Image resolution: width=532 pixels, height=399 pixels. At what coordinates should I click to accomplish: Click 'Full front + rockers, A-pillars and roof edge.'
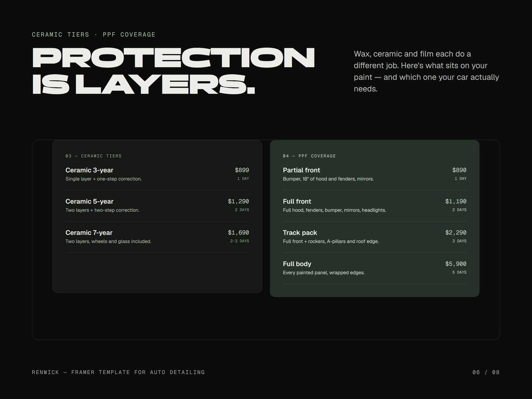tap(331, 241)
